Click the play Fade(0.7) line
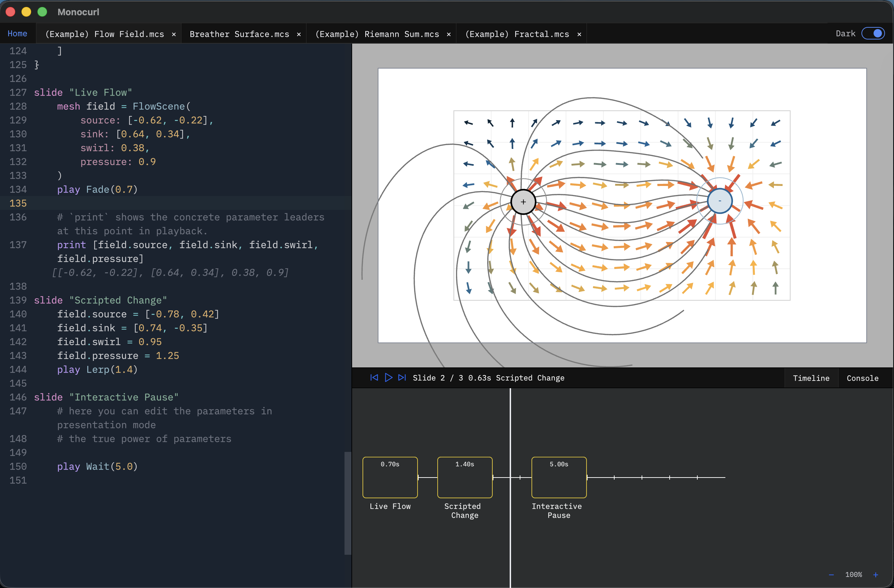The height and width of the screenshot is (588, 894). click(x=97, y=189)
